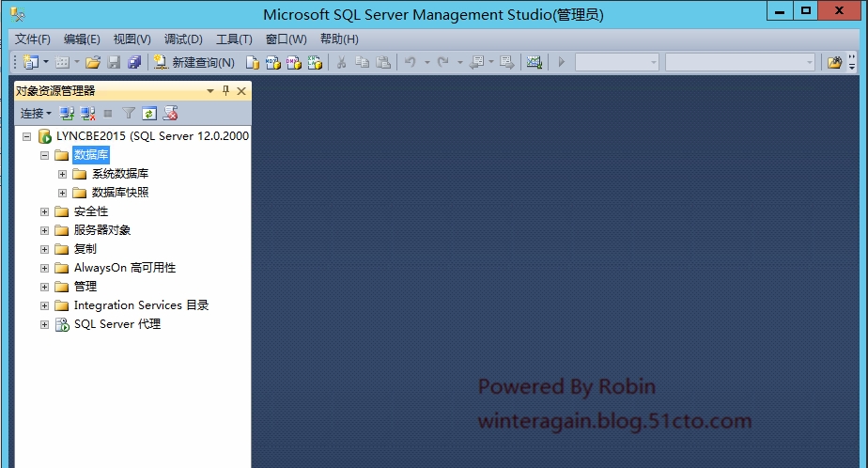Click the Copy toolbar icon
The image size is (868, 468).
click(x=362, y=62)
